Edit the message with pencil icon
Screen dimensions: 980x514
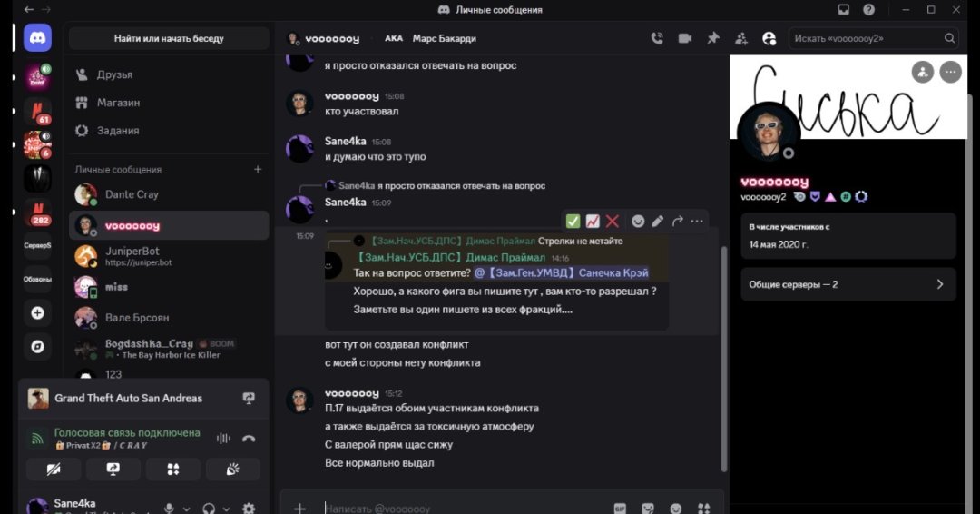[658, 221]
